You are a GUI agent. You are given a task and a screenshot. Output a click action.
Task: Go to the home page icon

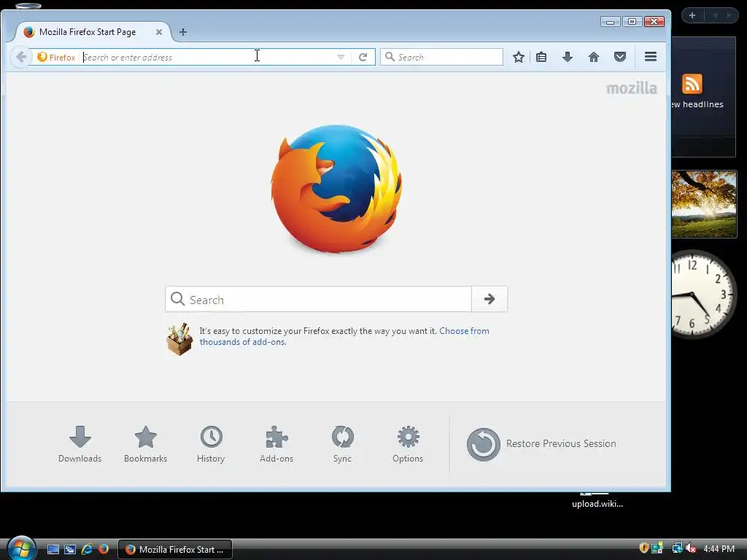coord(594,57)
